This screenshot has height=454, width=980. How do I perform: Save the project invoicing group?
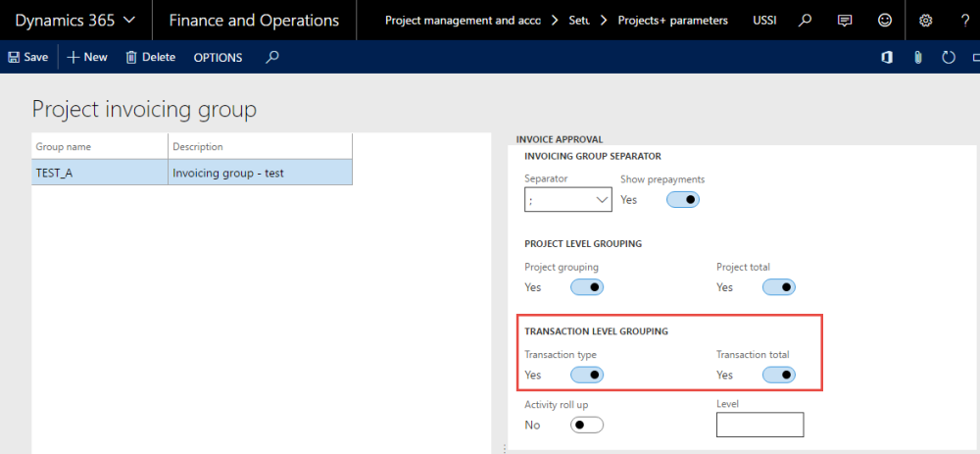click(28, 57)
